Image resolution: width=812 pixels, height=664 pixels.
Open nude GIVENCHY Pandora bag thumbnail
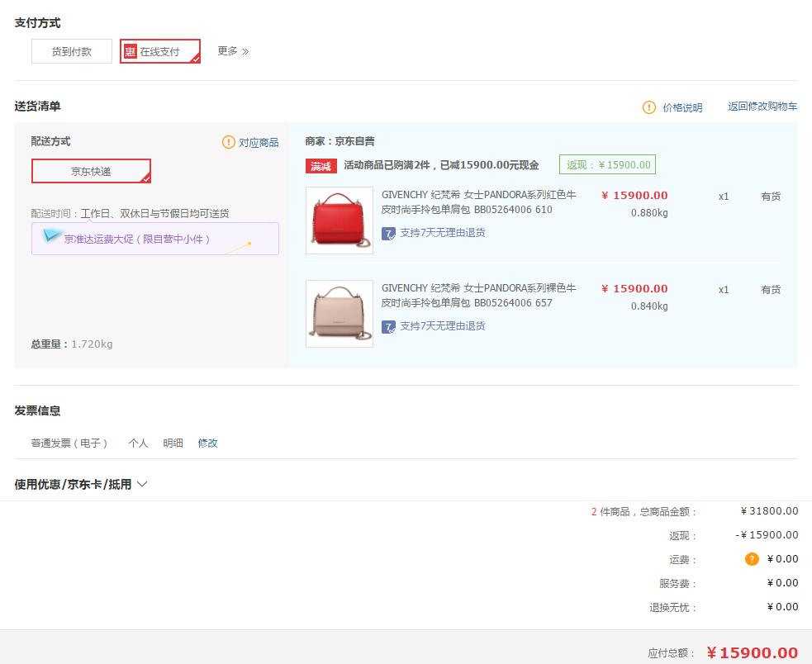tap(340, 313)
